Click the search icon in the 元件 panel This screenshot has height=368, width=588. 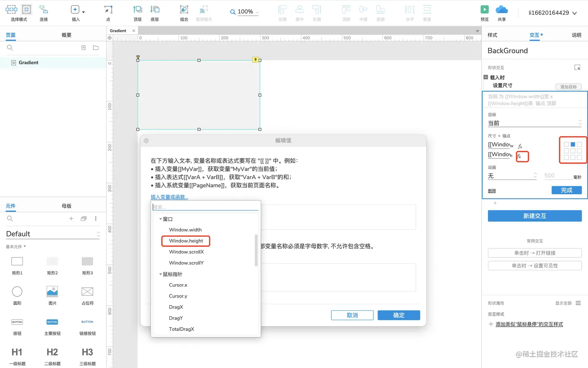(x=10, y=218)
